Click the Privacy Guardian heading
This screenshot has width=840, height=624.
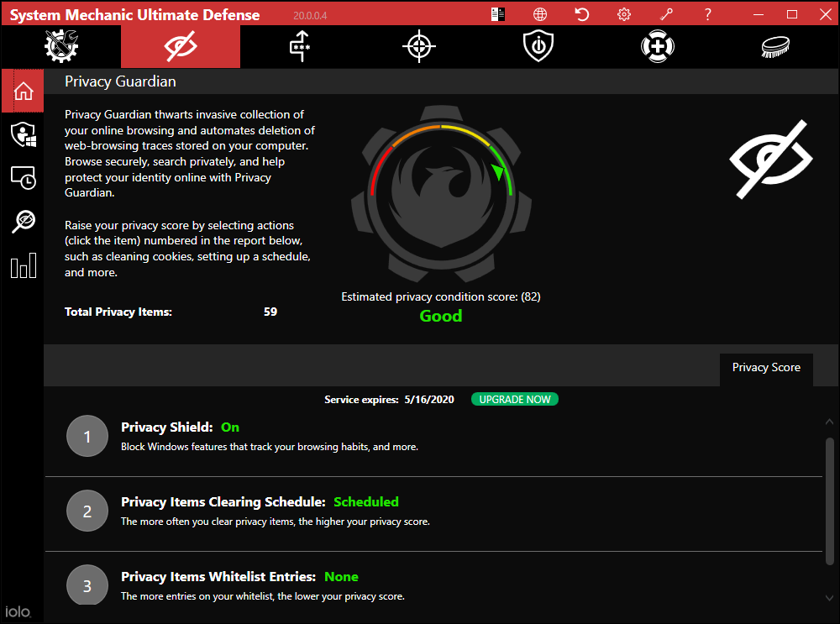120,81
